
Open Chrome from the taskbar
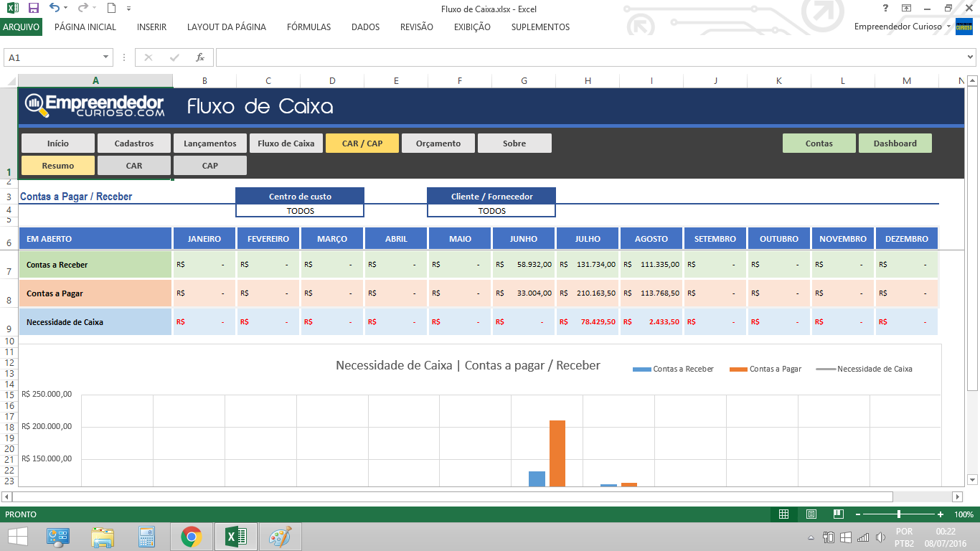click(x=191, y=537)
